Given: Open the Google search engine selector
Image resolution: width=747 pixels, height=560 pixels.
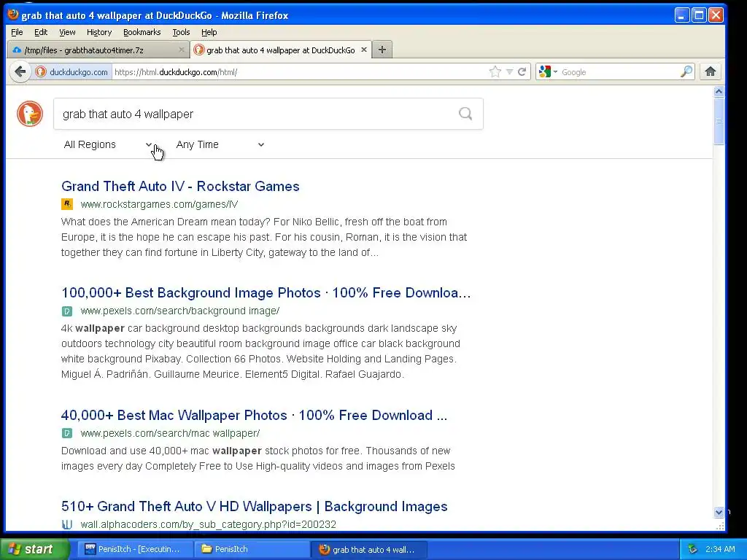Looking at the screenshot, I should [x=548, y=72].
